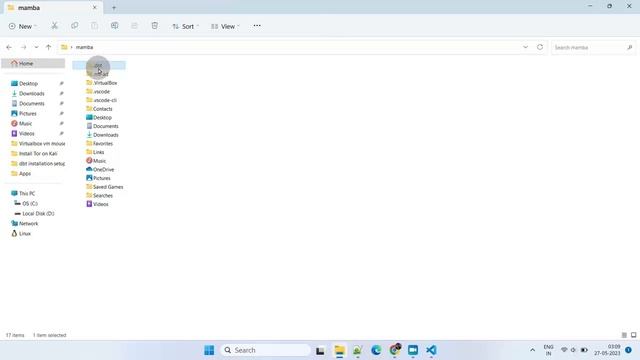
Task: Click the Delete trash icon
Action: pyautogui.click(x=154, y=26)
